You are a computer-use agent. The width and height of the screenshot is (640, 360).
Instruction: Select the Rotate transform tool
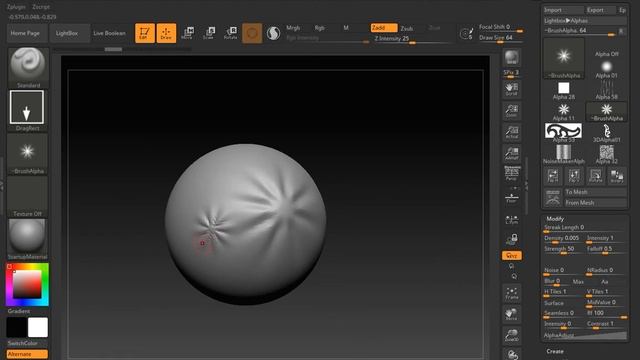point(231,33)
